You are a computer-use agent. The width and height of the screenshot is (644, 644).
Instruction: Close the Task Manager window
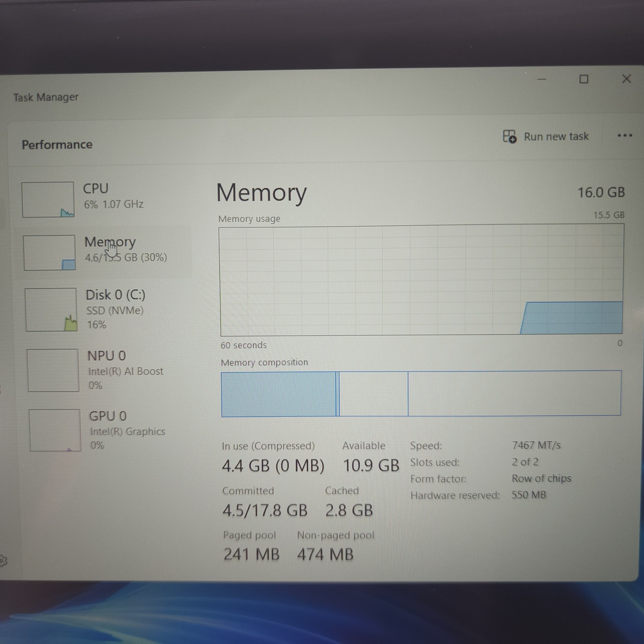tap(626, 78)
